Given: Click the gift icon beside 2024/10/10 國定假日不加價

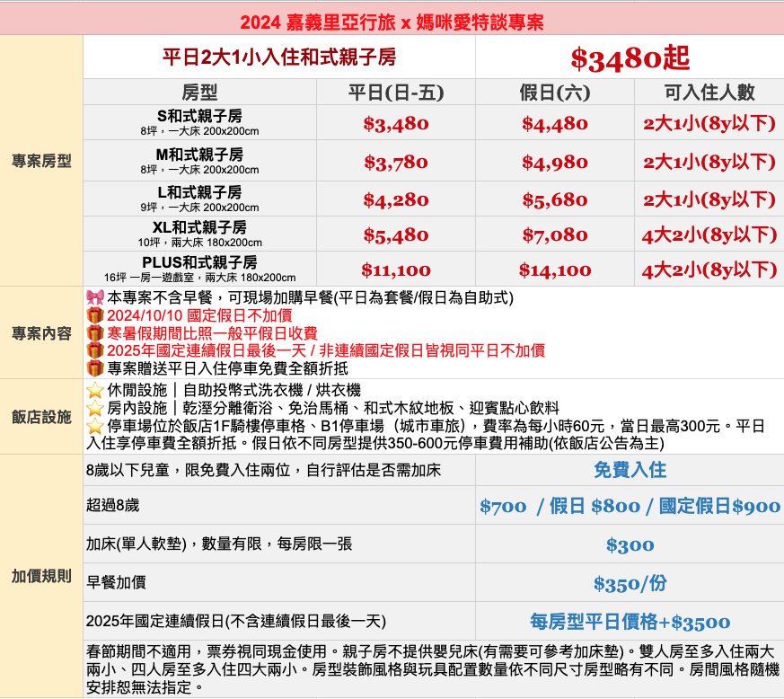Looking at the screenshot, I should 95,315.
